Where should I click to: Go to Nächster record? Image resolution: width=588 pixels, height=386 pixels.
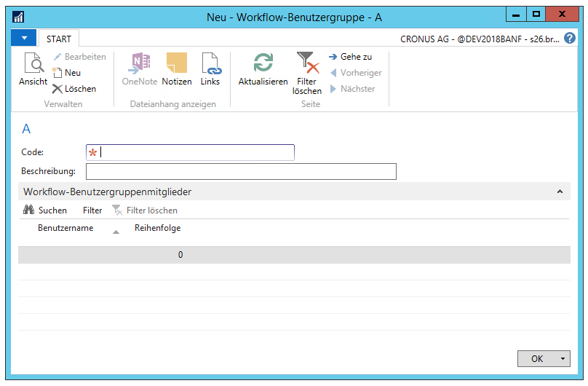coord(352,89)
